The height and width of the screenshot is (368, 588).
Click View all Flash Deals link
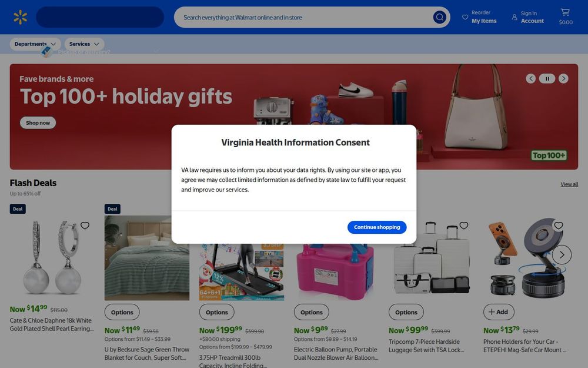[x=569, y=184]
